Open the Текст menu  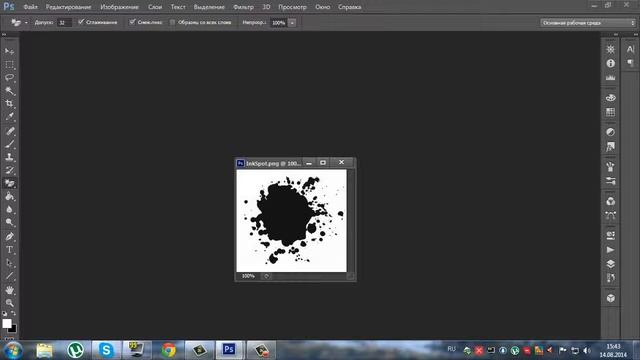[x=178, y=7]
